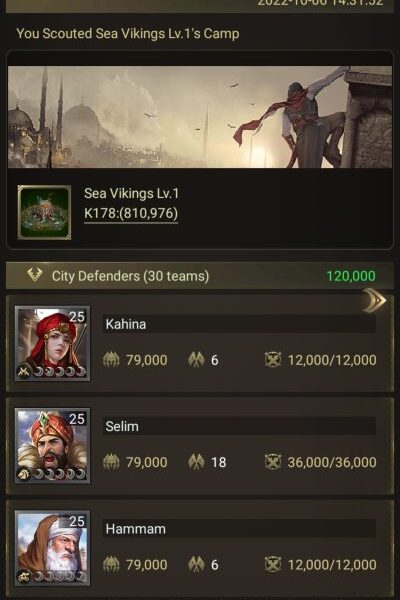Open the Kahina name bar
This screenshot has height=600, width=400.
239,324
